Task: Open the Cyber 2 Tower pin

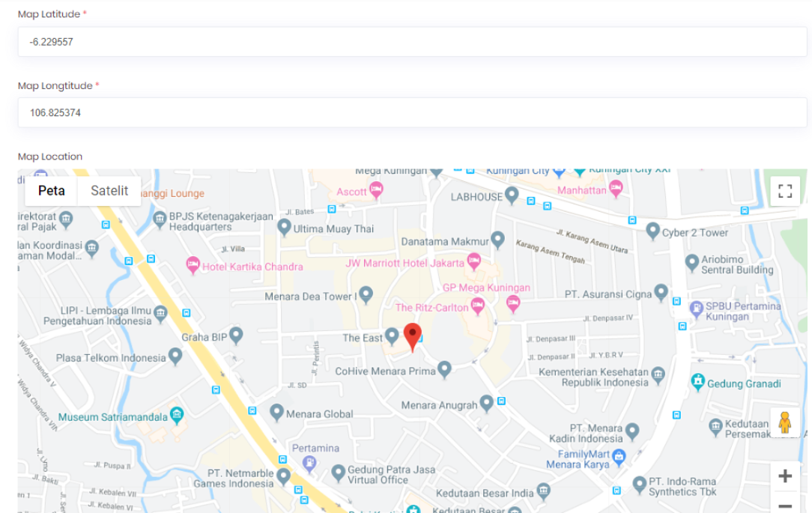Action: (653, 231)
